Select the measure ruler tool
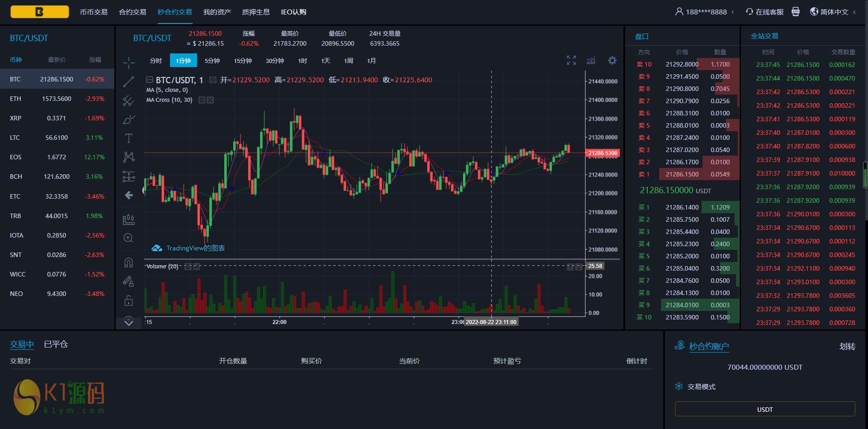Image resolution: width=868 pixels, height=429 pixels. point(129,219)
